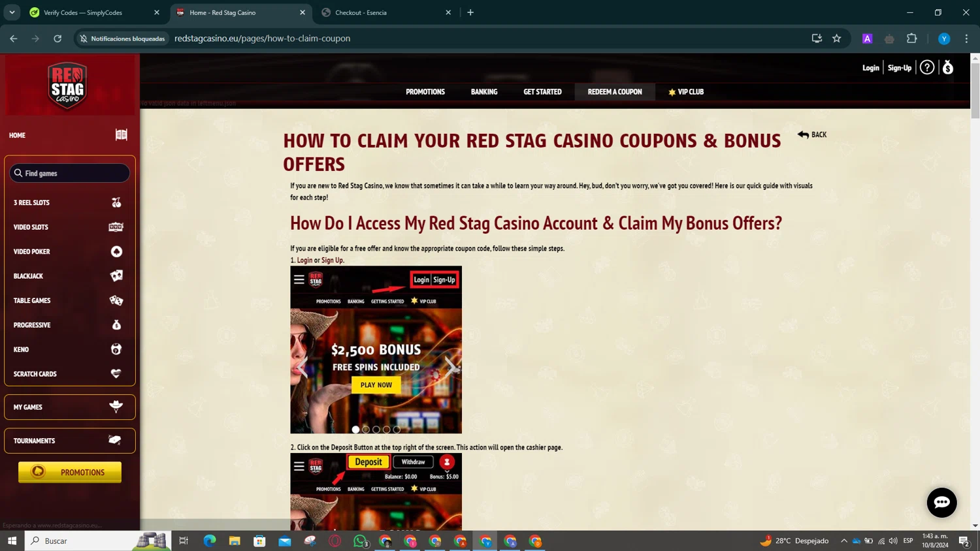Screen dimensions: 980x551
Task: Follow the Login link in step 1
Action: click(x=304, y=260)
